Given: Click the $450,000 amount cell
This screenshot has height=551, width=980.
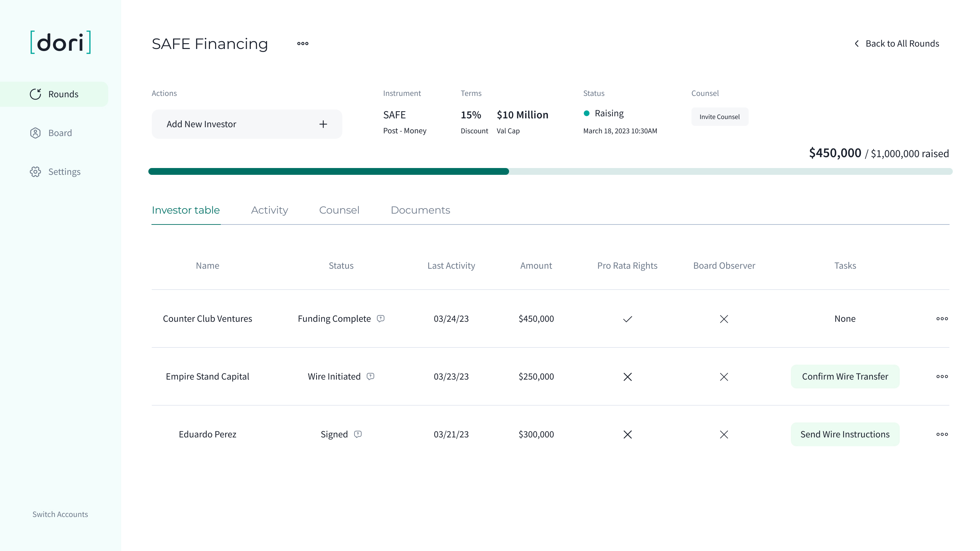Looking at the screenshot, I should (536, 319).
